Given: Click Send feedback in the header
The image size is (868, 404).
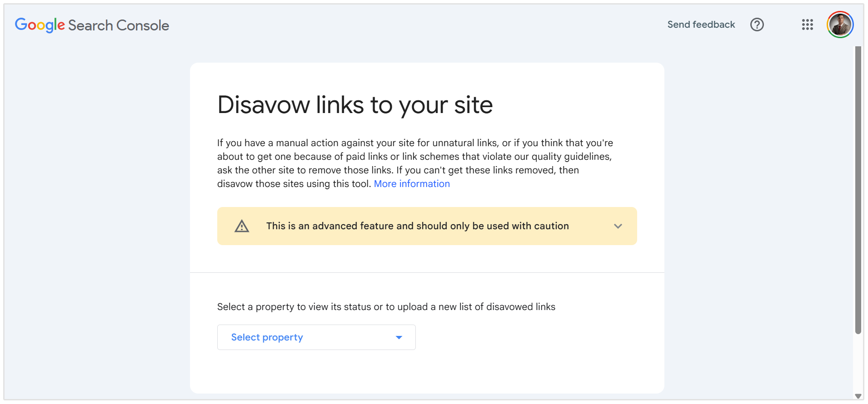Looking at the screenshot, I should click(x=701, y=25).
